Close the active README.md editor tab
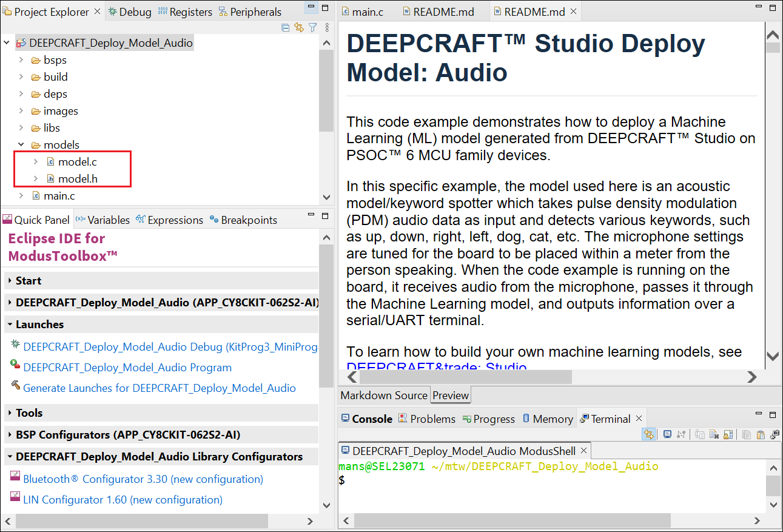783x532 pixels. pos(573,12)
